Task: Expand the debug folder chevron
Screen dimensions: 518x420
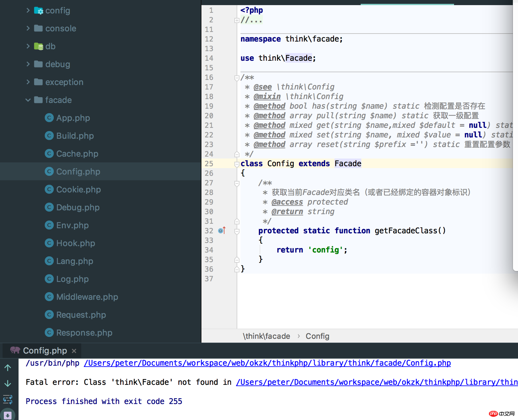Action: click(28, 64)
